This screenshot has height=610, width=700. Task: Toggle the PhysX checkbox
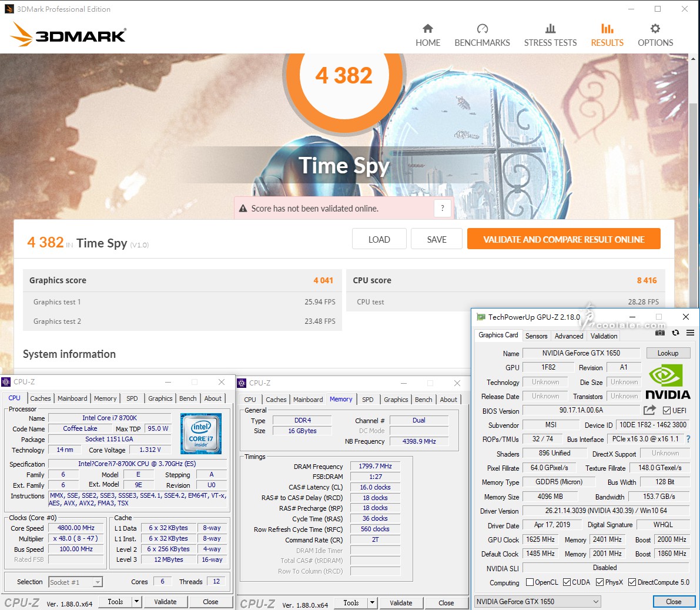[599, 582]
